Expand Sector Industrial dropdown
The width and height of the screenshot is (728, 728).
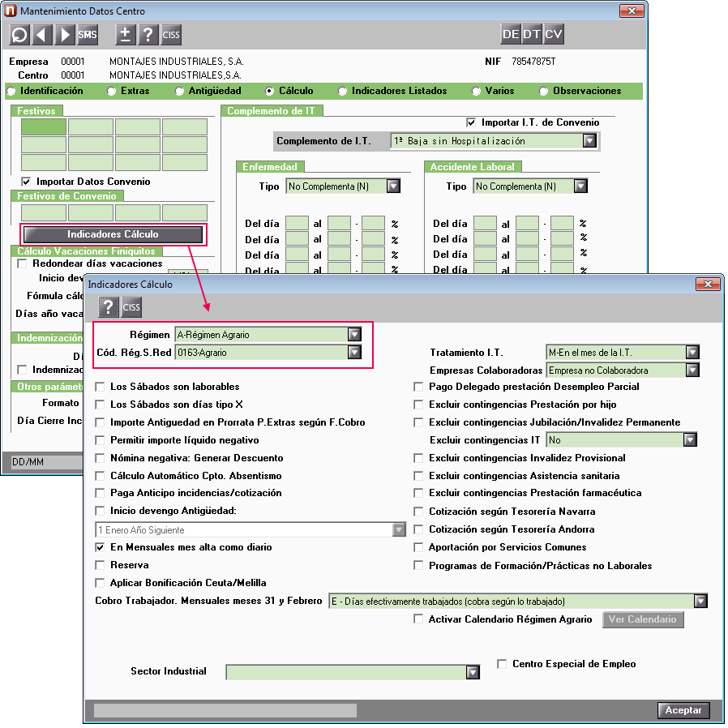pos(473,672)
